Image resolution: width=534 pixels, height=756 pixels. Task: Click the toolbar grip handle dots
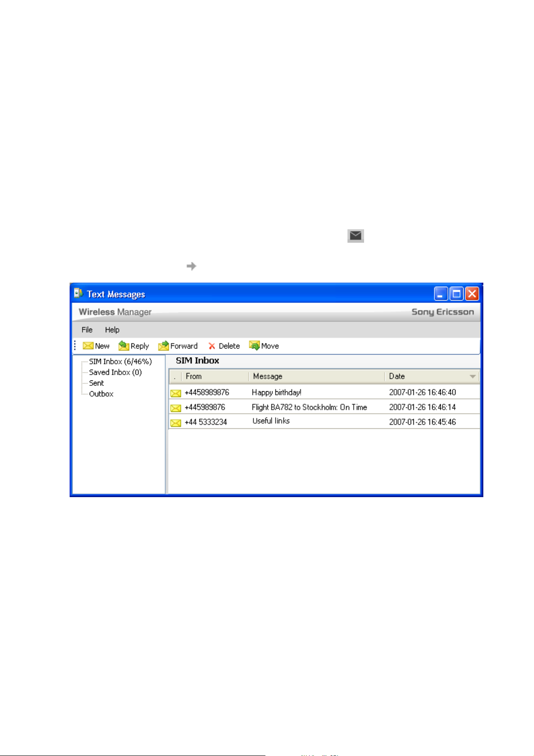(75, 345)
